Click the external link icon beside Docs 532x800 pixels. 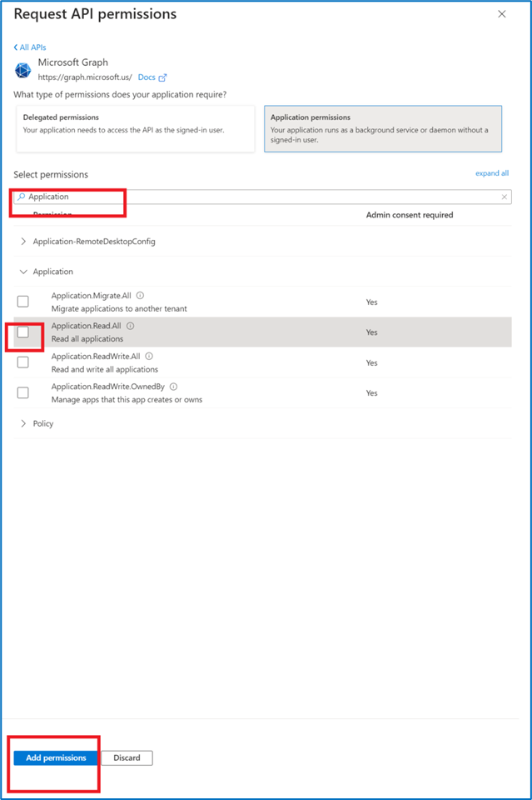pyautogui.click(x=162, y=78)
